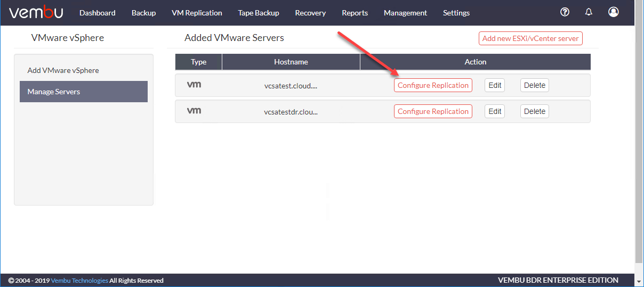The height and width of the screenshot is (287, 644).
Task: Open the Reports menu
Action: click(x=355, y=13)
